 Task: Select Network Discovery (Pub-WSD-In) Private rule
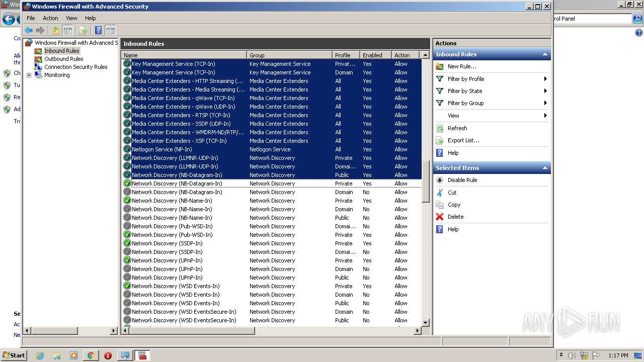[x=271, y=235]
